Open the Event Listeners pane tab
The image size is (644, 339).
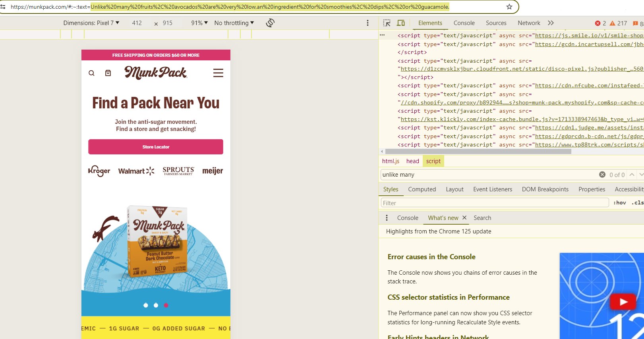pyautogui.click(x=493, y=189)
